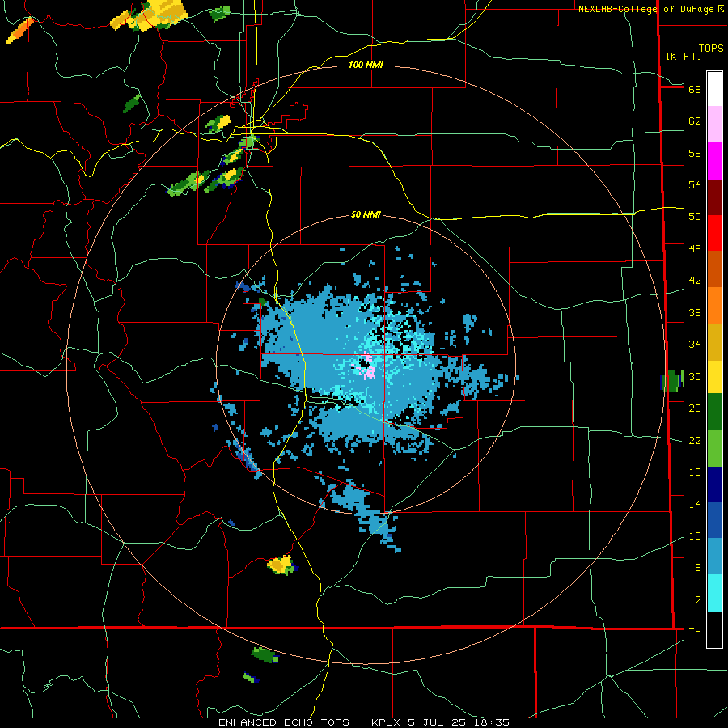Image resolution: width=728 pixels, height=728 pixels.
Task: Click the "18" legend value
Action: pyautogui.click(x=695, y=472)
